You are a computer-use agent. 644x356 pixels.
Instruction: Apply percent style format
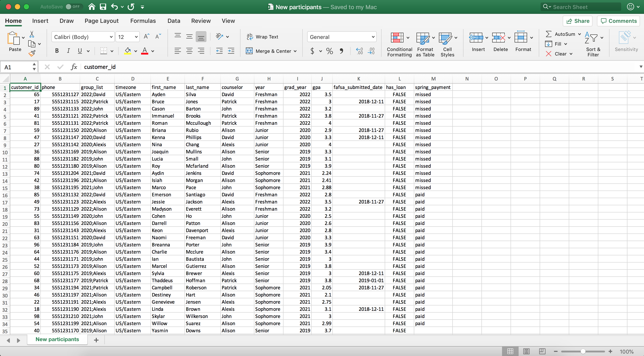(329, 51)
